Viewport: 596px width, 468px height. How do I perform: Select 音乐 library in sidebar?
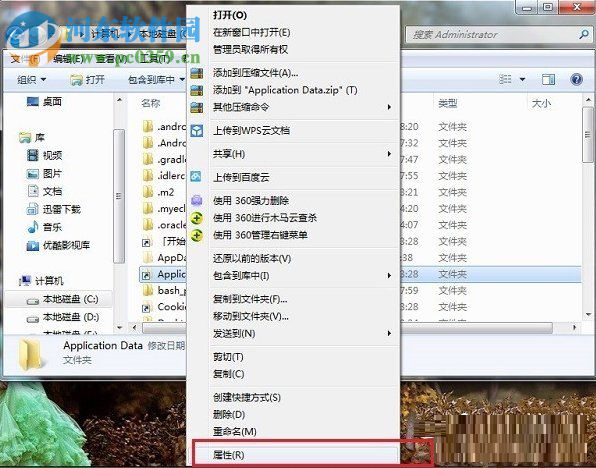(44, 227)
